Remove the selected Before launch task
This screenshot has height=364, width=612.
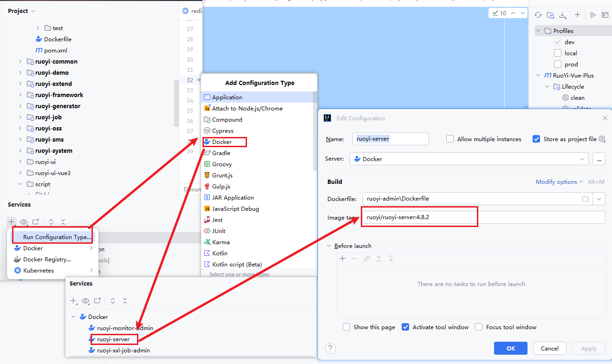(355, 259)
